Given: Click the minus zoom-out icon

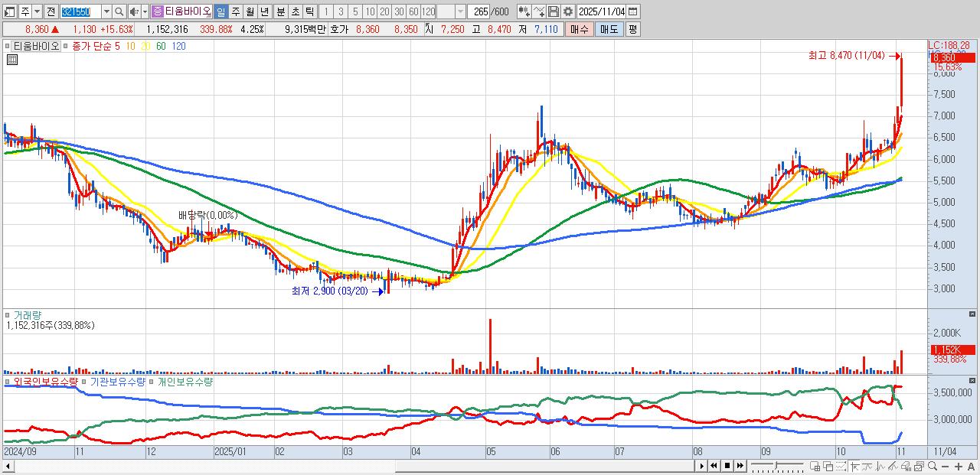Looking at the screenshot, I should pyautogui.click(x=945, y=466).
